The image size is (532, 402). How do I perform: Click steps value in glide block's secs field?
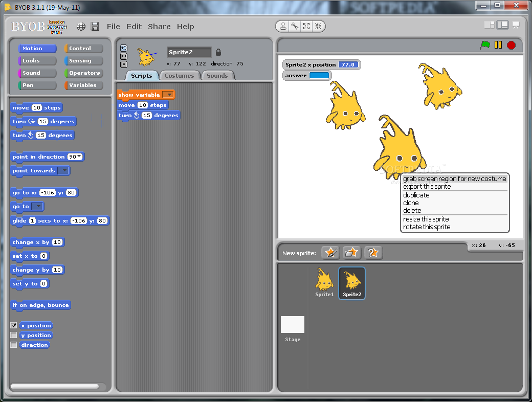tap(32, 220)
